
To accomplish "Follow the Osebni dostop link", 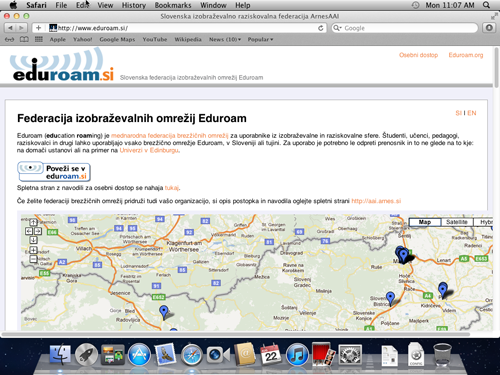I will (x=419, y=55).
